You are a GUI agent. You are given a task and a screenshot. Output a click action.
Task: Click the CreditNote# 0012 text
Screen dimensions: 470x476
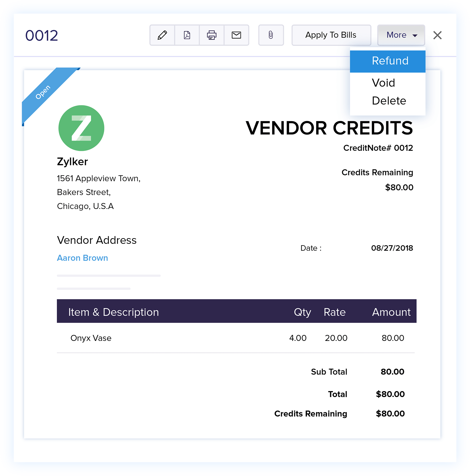pos(378,148)
